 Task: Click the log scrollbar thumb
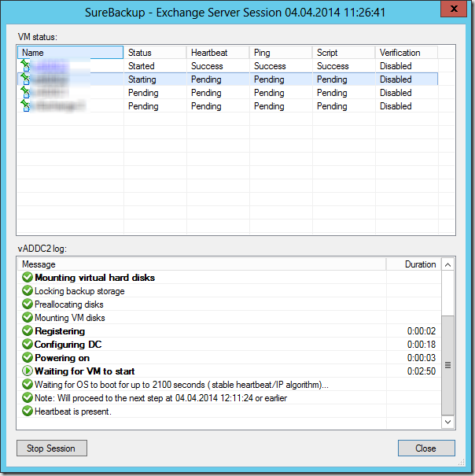447,365
